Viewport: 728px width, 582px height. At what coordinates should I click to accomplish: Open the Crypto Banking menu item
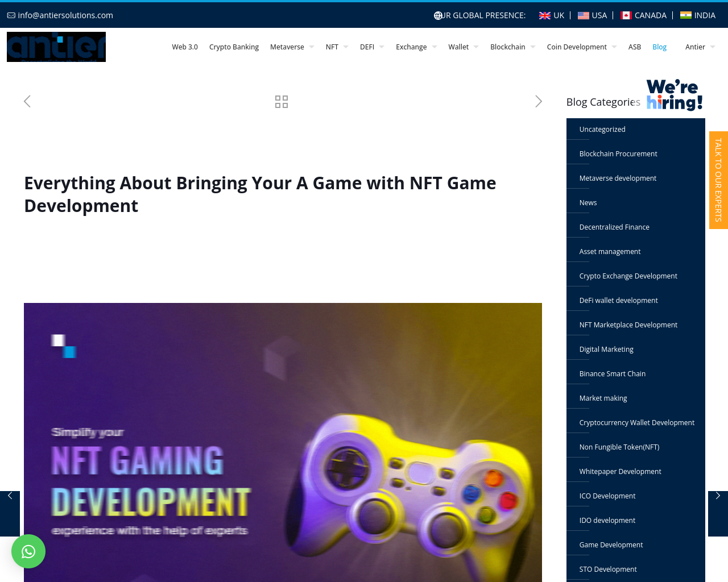234,47
